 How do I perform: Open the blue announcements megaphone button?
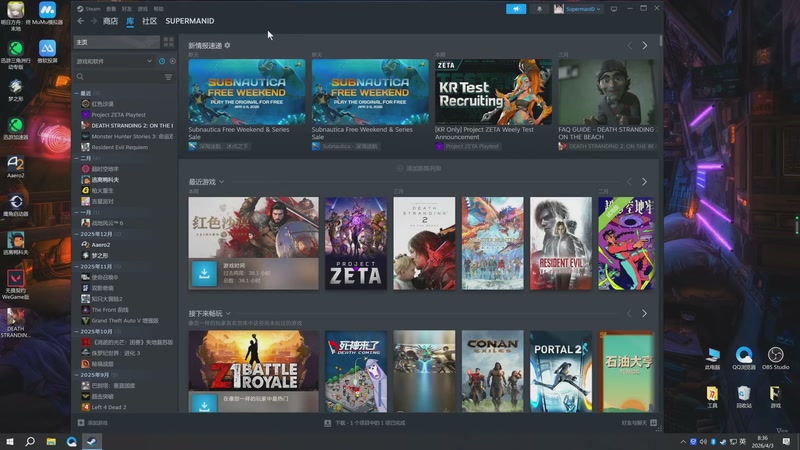tap(516, 9)
